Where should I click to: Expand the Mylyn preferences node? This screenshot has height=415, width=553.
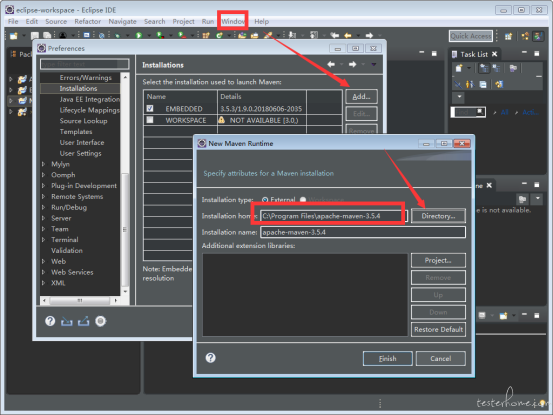[44, 164]
